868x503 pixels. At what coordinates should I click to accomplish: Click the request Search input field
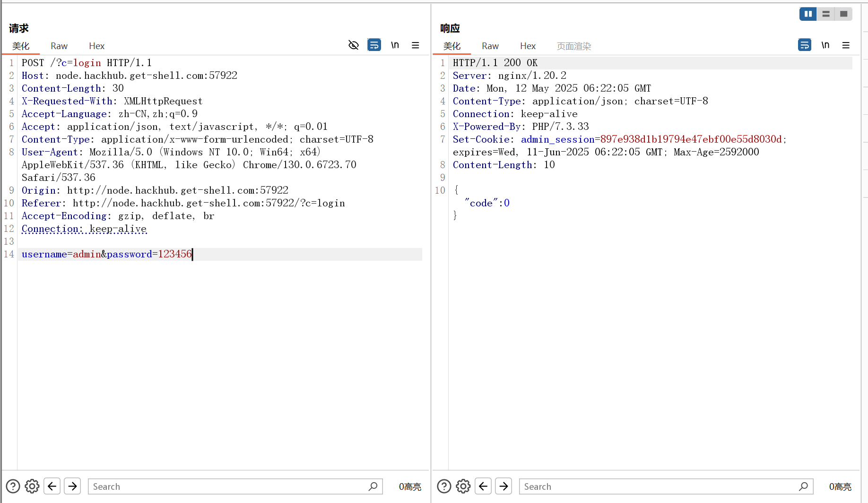tap(227, 486)
